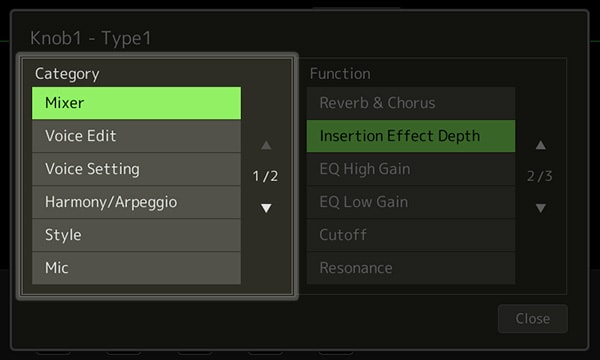Go to previous Function page with up arrow
The image size is (600, 360).
(x=540, y=145)
